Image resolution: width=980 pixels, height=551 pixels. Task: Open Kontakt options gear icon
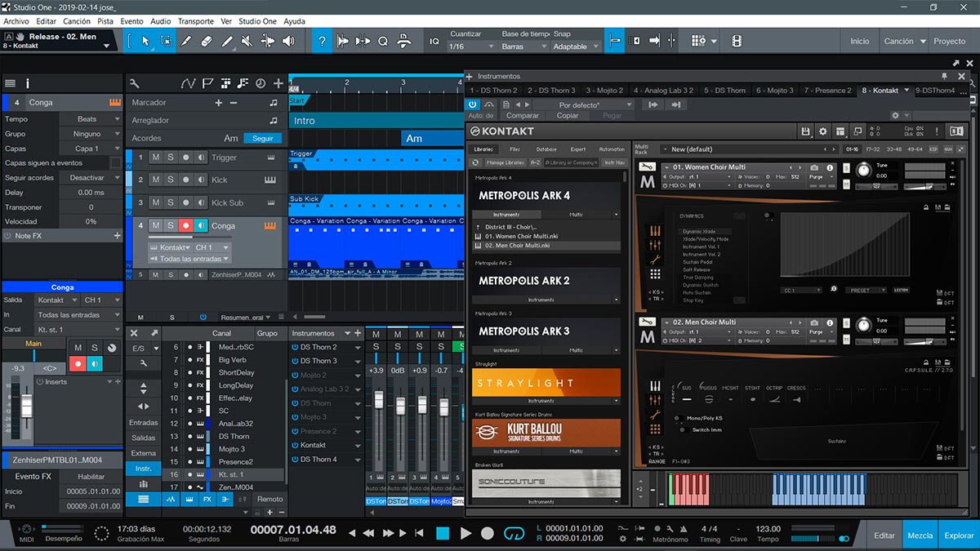pos(822,131)
